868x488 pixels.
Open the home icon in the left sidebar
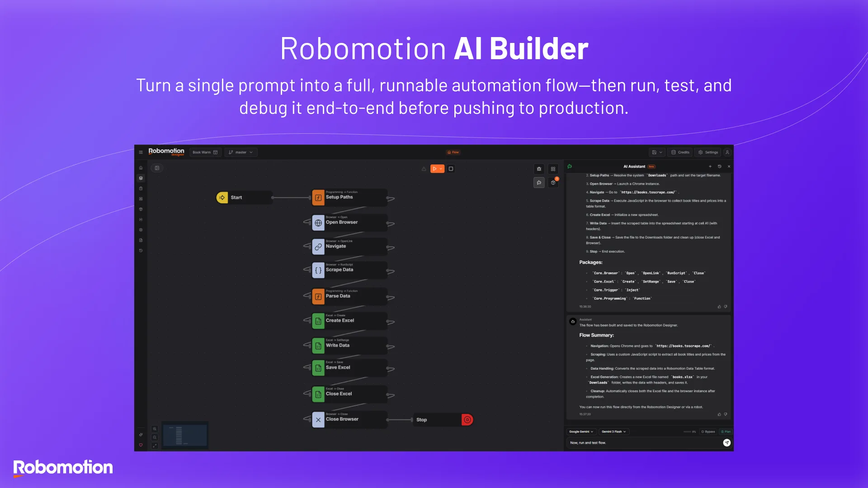coord(141,168)
